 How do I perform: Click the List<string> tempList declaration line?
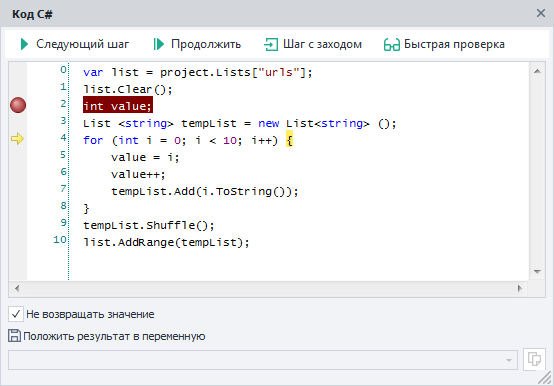click(240, 123)
